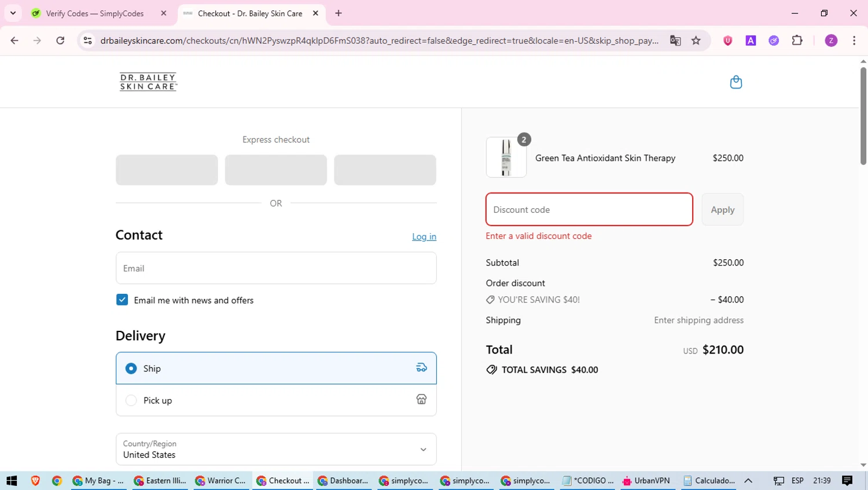Open the Extensions puzzle-piece menu

click(797, 40)
